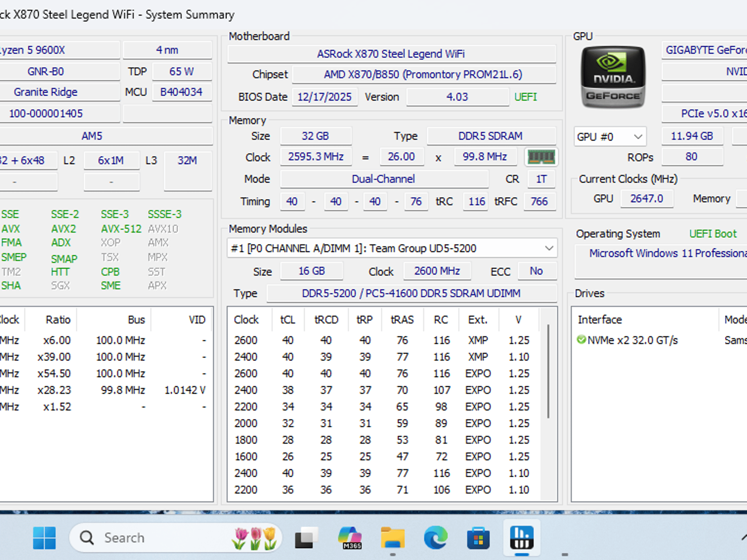Show hidden tray icons chevron
Image resolution: width=747 pixels, height=560 pixels.
[x=744, y=537]
